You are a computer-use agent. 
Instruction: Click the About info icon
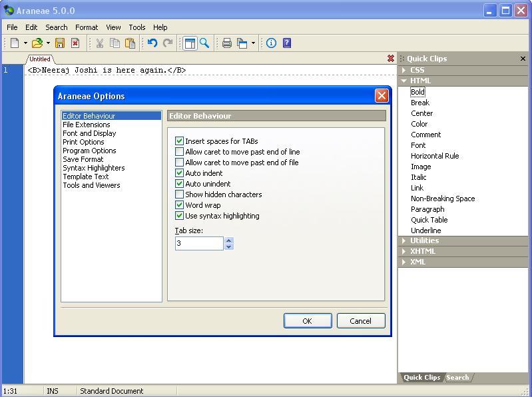271,43
